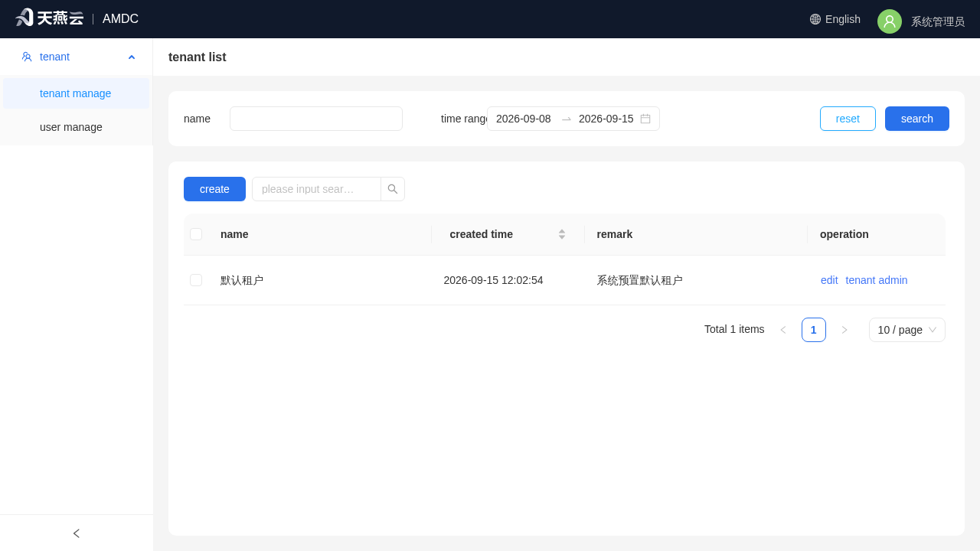Select page 1 in pagination
The height and width of the screenshot is (551, 980).
point(814,330)
